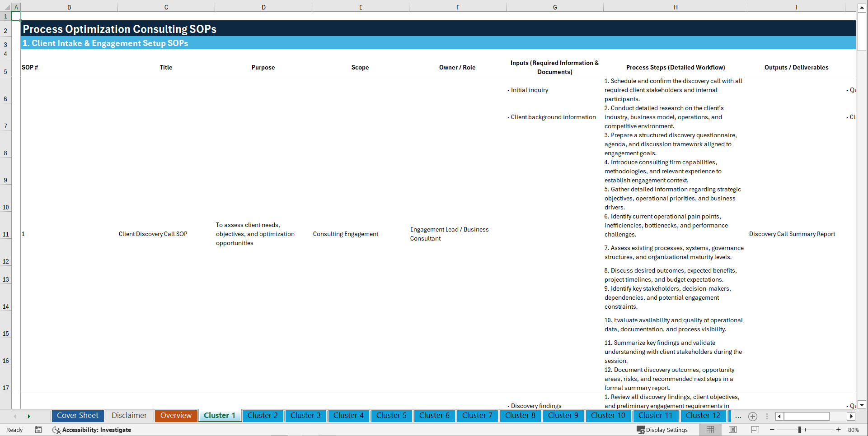Open the Cluster 11 tab

[655, 416]
